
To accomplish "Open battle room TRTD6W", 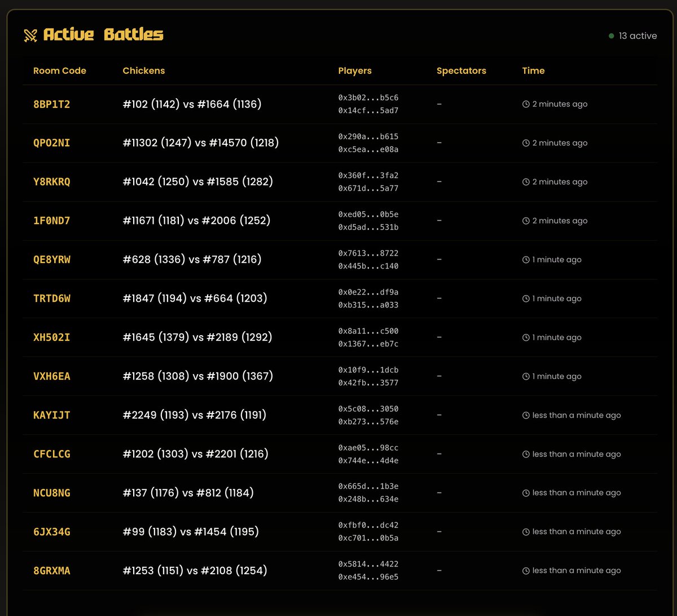I will pos(52,299).
